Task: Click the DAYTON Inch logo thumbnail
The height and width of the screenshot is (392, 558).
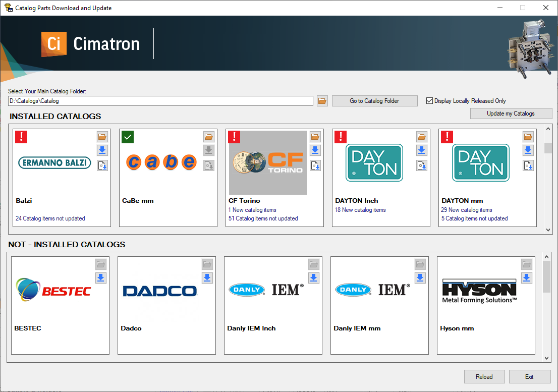Action: pyautogui.click(x=374, y=162)
